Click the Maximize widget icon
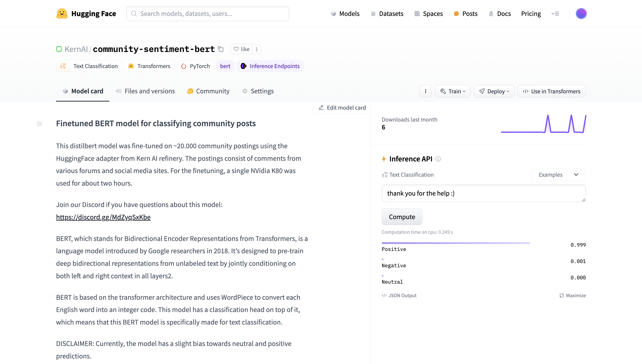This screenshot has width=642, height=364. [x=562, y=295]
